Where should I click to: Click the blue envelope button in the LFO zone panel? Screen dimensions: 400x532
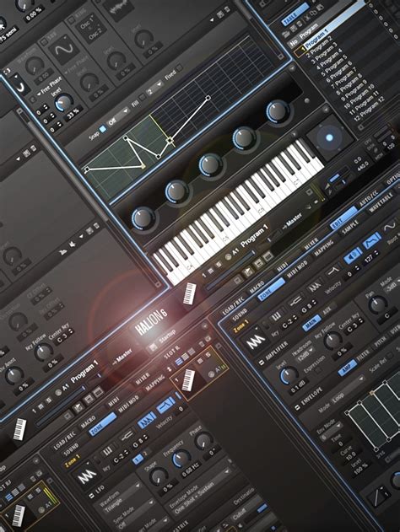click(166, 406)
